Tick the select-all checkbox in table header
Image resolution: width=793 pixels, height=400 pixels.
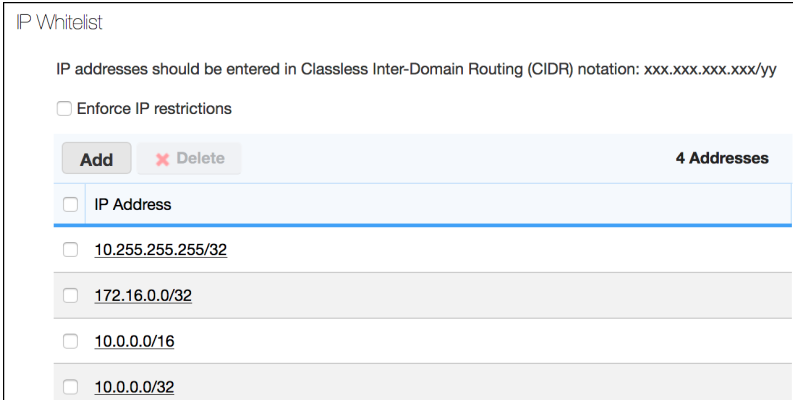(70, 204)
